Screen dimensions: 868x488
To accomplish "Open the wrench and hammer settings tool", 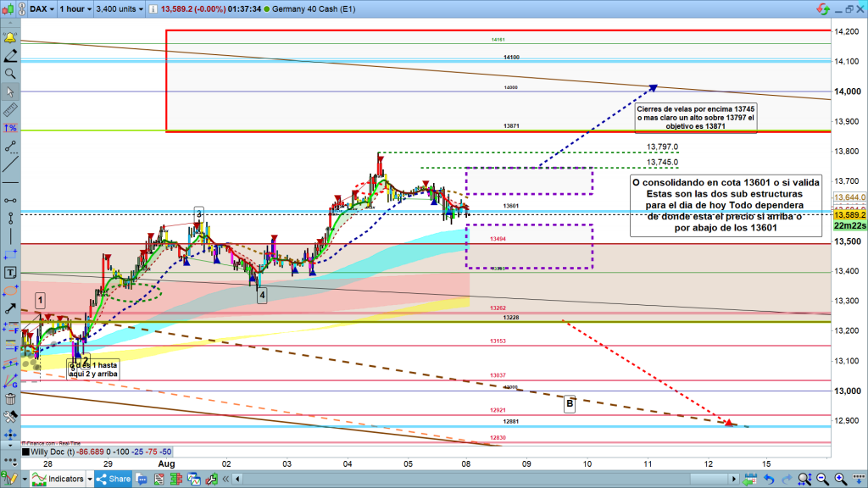I will pos(10,417).
